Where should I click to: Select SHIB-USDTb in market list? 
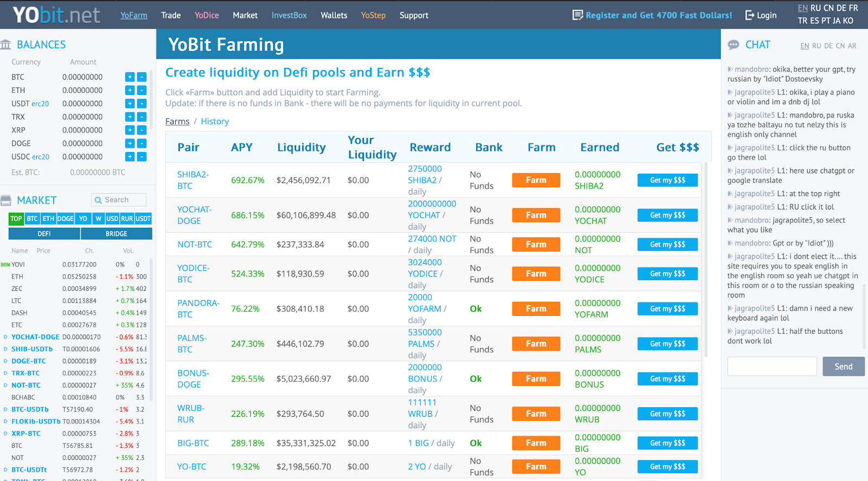coord(32,349)
